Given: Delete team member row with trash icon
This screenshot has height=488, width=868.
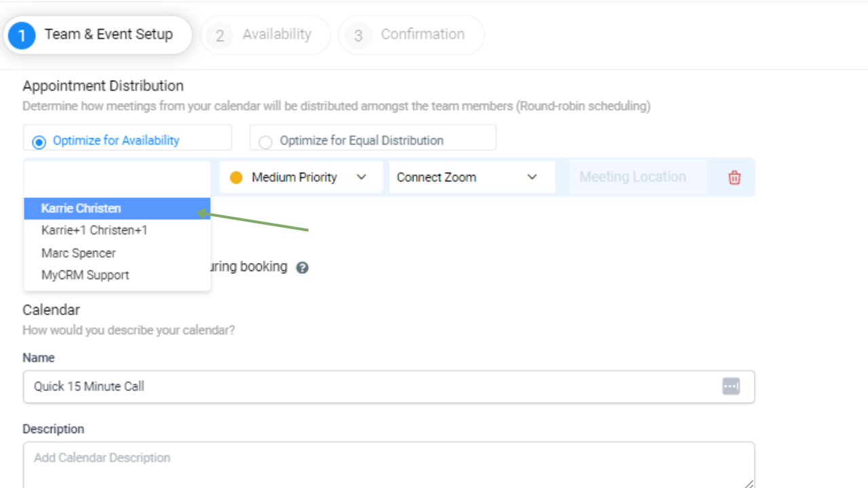Looking at the screenshot, I should click(734, 178).
